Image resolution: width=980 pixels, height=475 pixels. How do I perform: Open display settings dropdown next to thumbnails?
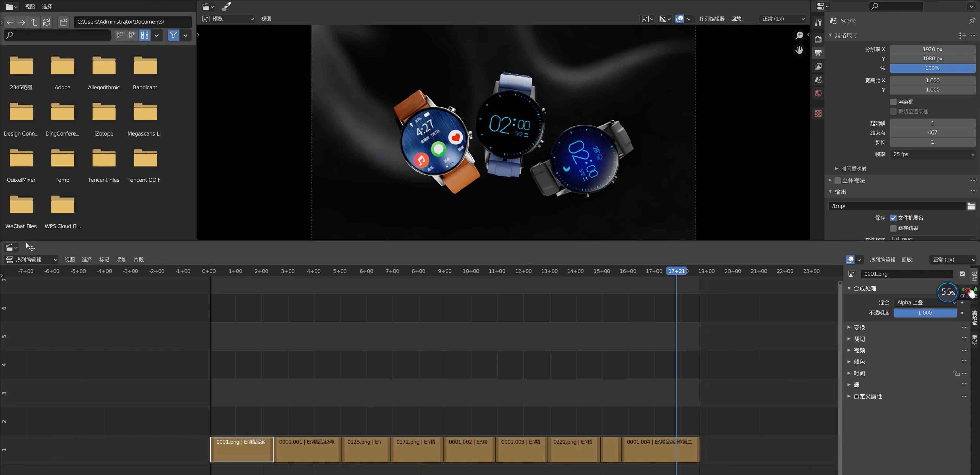click(x=156, y=35)
